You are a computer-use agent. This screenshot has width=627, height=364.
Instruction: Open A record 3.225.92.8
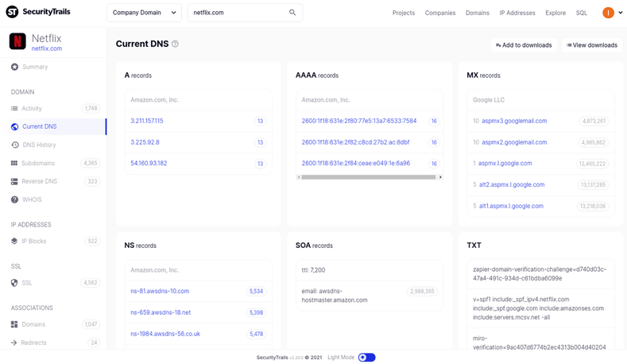[x=145, y=142]
